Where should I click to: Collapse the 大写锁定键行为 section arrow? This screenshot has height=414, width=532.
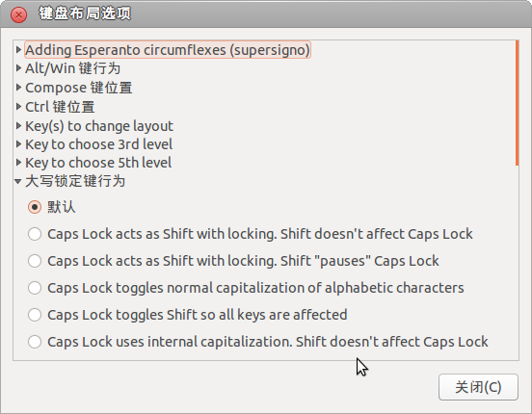click(x=18, y=181)
